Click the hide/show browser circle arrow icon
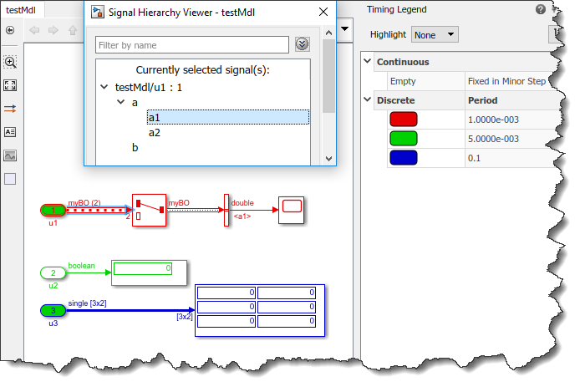The image size is (585, 392). (10, 30)
